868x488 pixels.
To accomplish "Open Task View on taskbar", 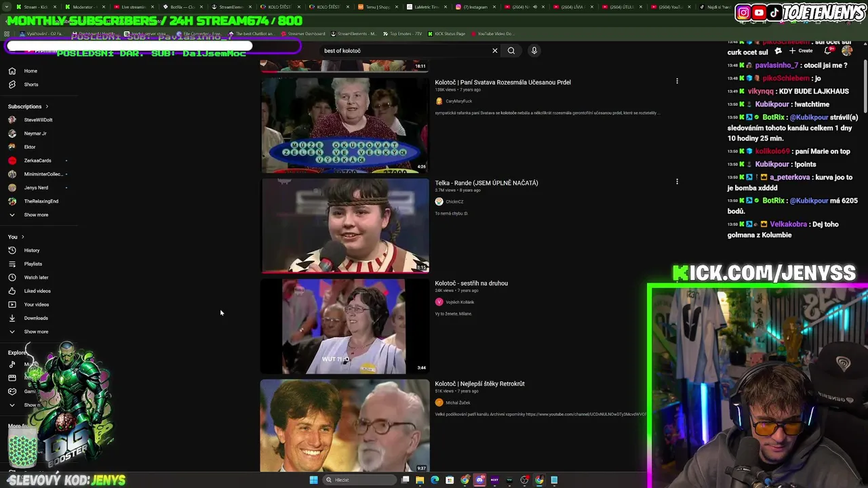I will pos(405,480).
